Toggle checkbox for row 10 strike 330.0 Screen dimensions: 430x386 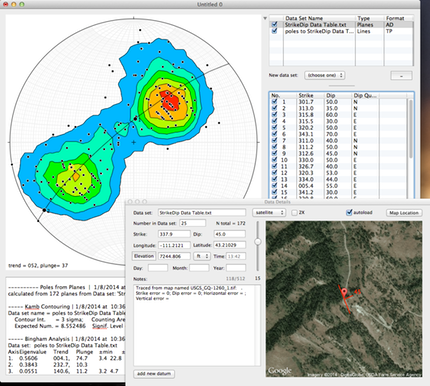click(274, 160)
